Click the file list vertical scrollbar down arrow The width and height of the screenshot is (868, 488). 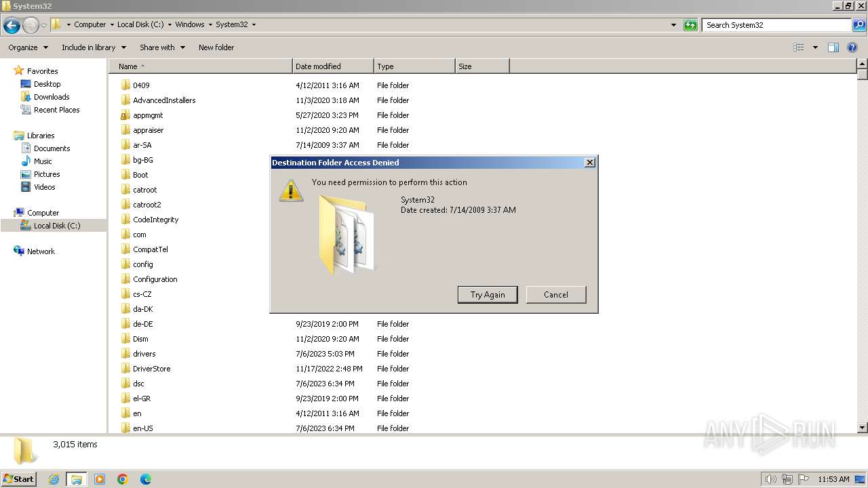point(863,428)
